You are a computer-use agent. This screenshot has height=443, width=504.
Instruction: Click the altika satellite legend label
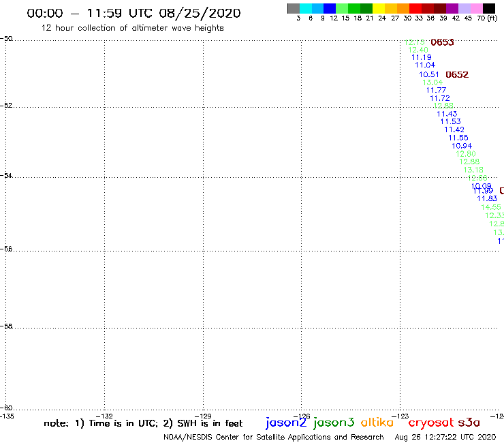pos(377,423)
